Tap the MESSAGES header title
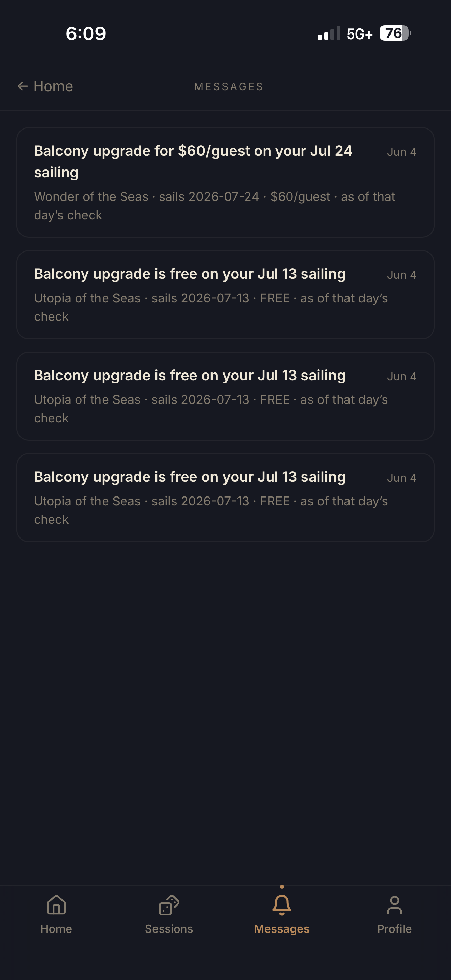The width and height of the screenshot is (451, 980). pyautogui.click(x=229, y=87)
